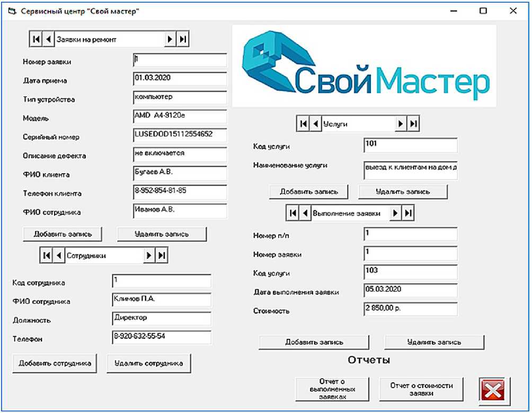Click Код услуги field with 101
This screenshot has height=413, width=532.
[411, 145]
